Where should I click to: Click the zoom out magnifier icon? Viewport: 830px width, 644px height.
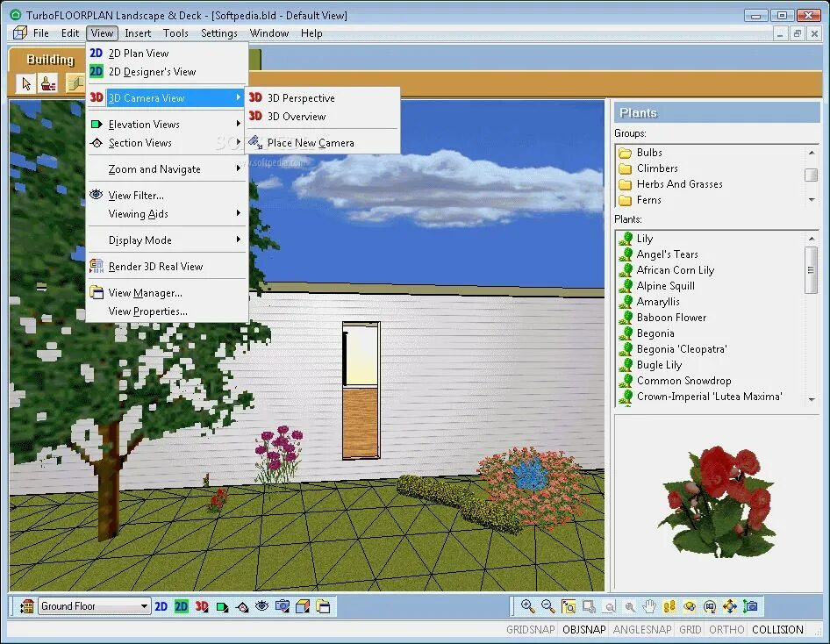click(547, 606)
